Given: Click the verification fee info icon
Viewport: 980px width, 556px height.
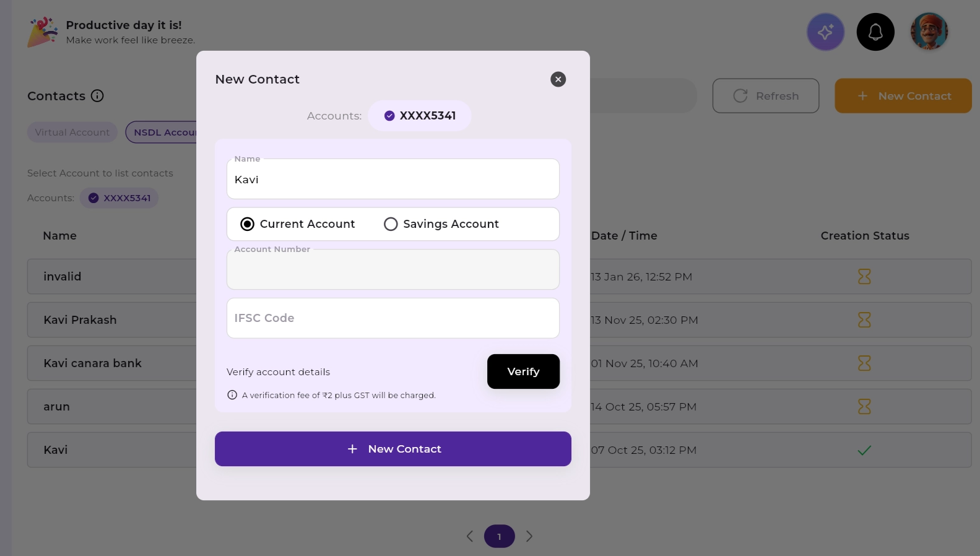Looking at the screenshot, I should pyautogui.click(x=232, y=395).
